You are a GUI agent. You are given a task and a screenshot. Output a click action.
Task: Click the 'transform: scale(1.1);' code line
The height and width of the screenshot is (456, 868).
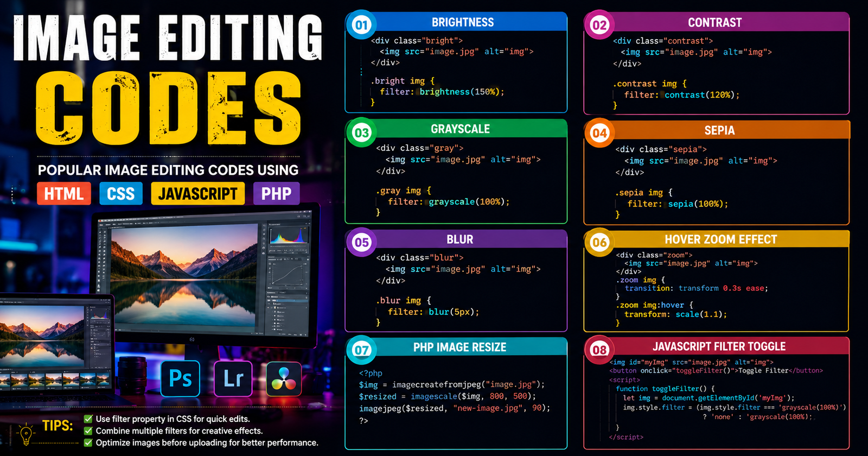point(675,314)
